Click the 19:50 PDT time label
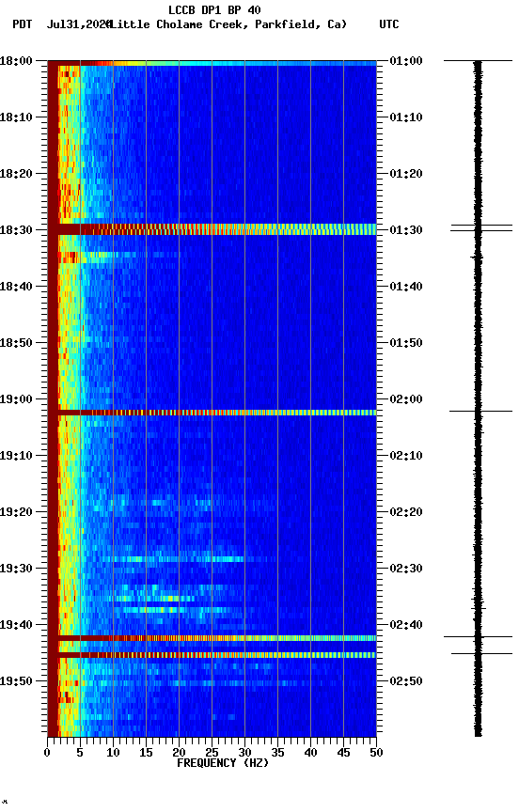The image size is (519, 812). click(x=16, y=682)
